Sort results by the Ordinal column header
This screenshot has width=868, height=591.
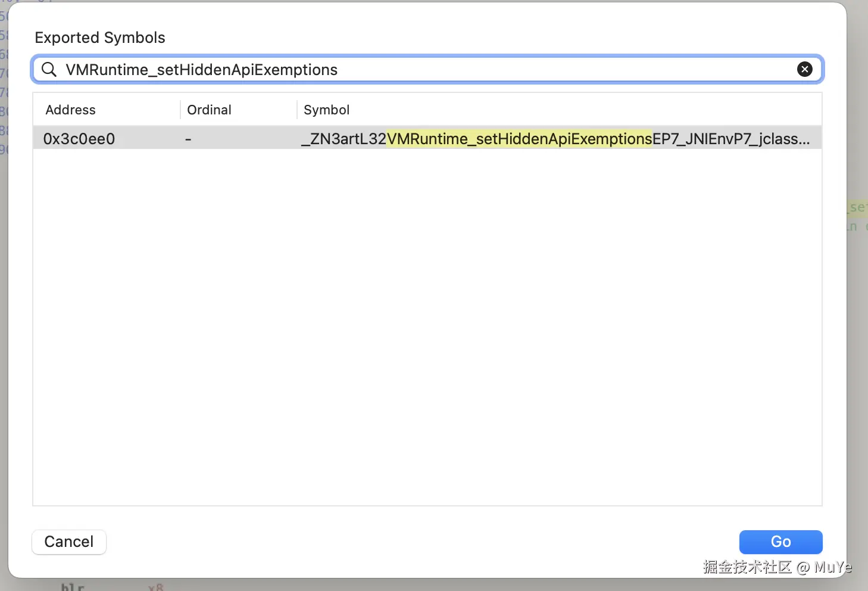[209, 110]
